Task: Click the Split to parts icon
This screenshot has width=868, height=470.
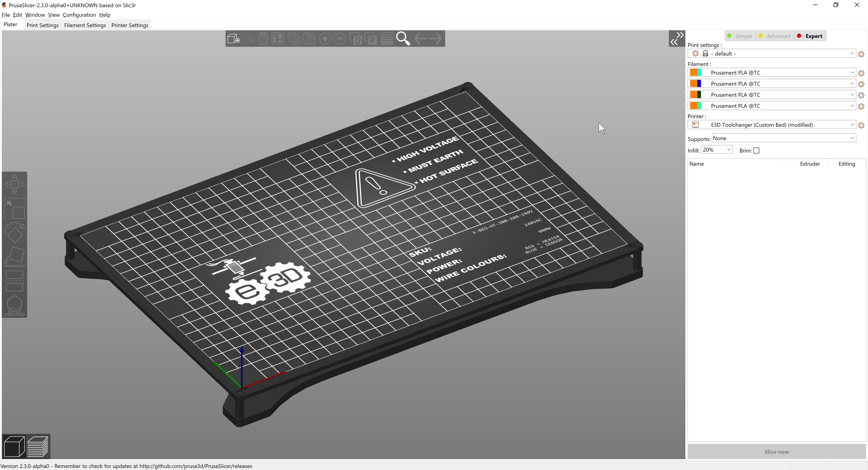Action: pyautogui.click(x=371, y=39)
